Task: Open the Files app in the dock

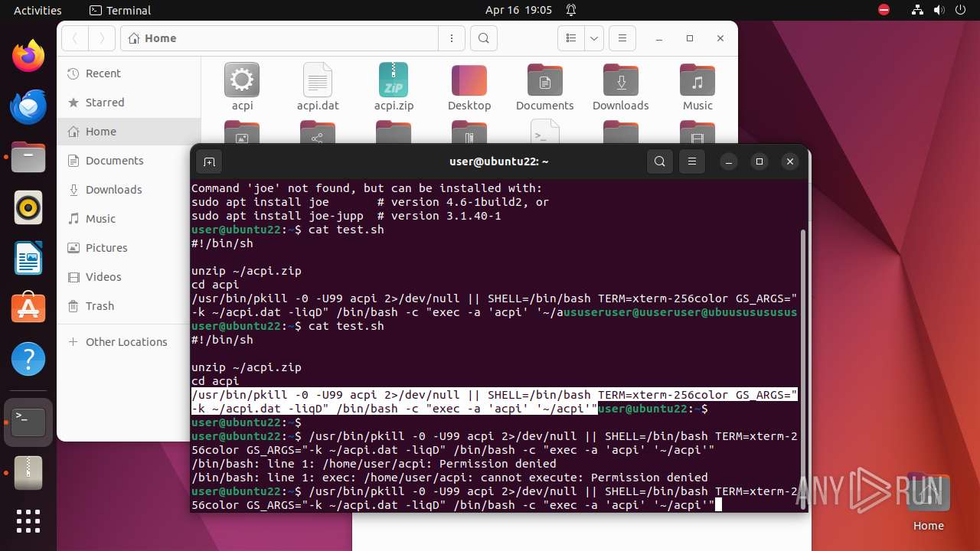Action: tap(28, 158)
